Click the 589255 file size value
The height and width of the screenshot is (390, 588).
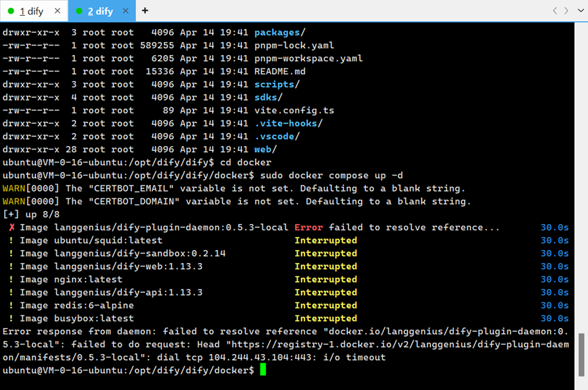pyautogui.click(x=157, y=46)
